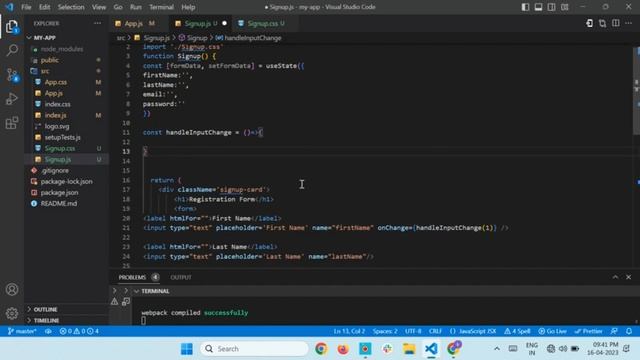The image size is (640, 360).
Task: Open the Extensions view
Action: [x=12, y=123]
